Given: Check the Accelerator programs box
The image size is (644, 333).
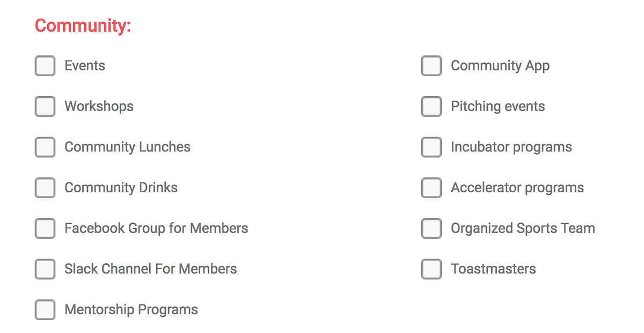Looking at the screenshot, I should (x=431, y=188).
